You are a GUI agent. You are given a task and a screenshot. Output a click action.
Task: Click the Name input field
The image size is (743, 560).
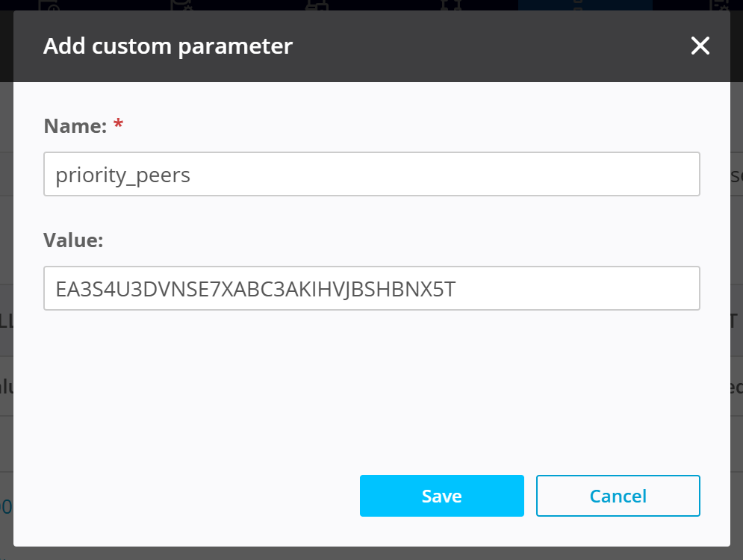(x=371, y=174)
